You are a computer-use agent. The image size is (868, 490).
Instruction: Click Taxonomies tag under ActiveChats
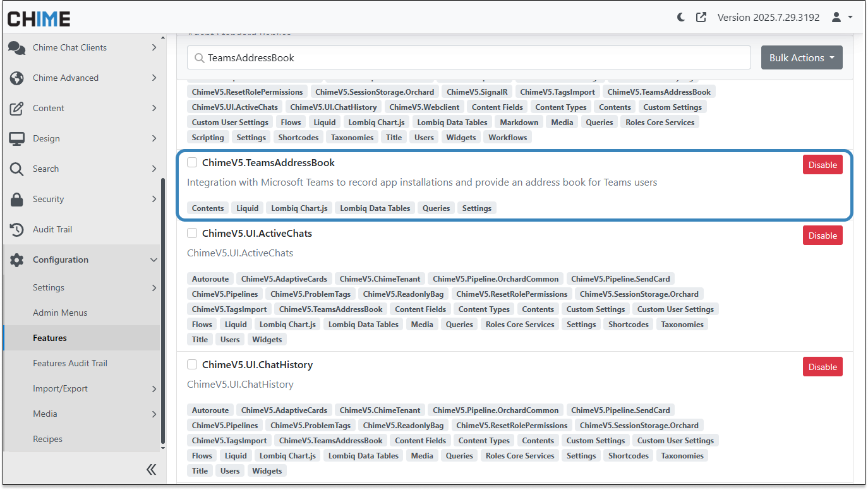[682, 324]
